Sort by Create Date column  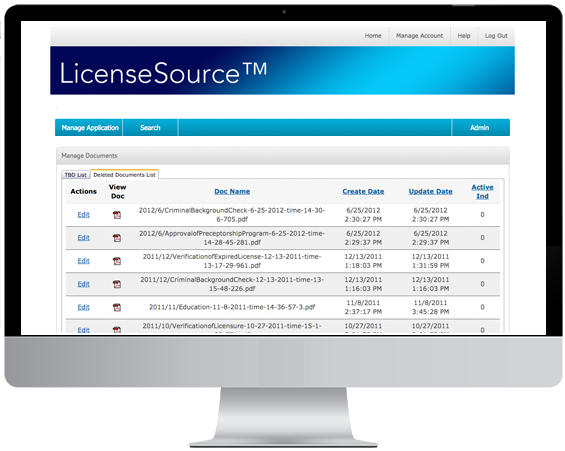coord(363,191)
